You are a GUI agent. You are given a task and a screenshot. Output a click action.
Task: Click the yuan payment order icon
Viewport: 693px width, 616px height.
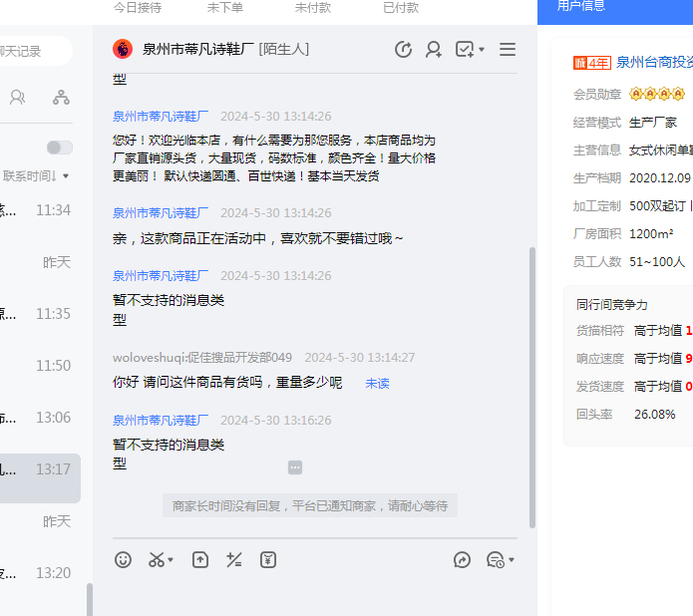pyautogui.click(x=268, y=560)
